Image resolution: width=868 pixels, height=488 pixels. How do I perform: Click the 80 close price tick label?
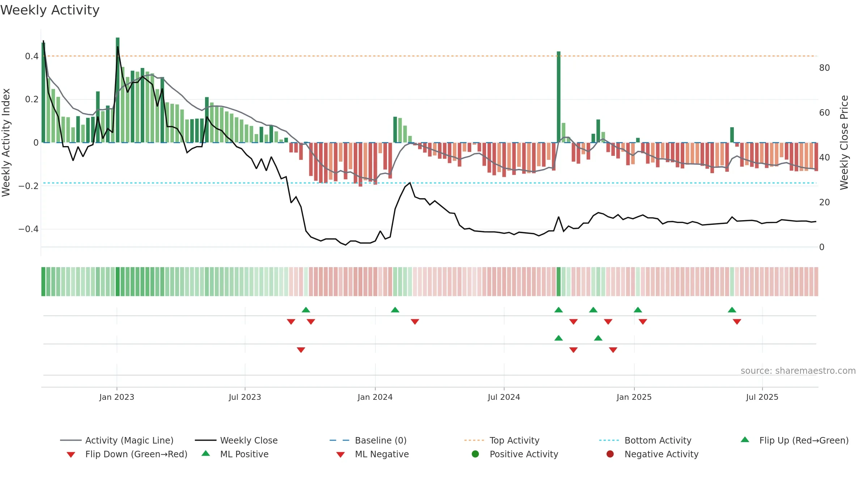[825, 68]
